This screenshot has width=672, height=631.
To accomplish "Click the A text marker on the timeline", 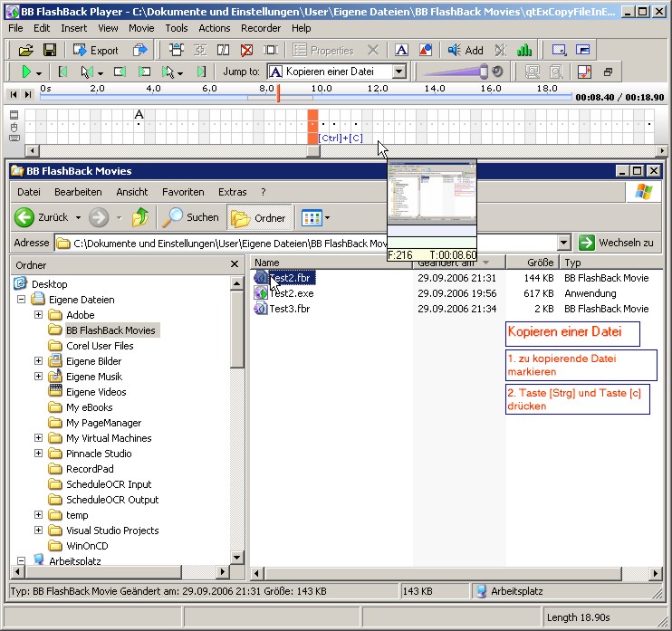I will pyautogui.click(x=139, y=114).
